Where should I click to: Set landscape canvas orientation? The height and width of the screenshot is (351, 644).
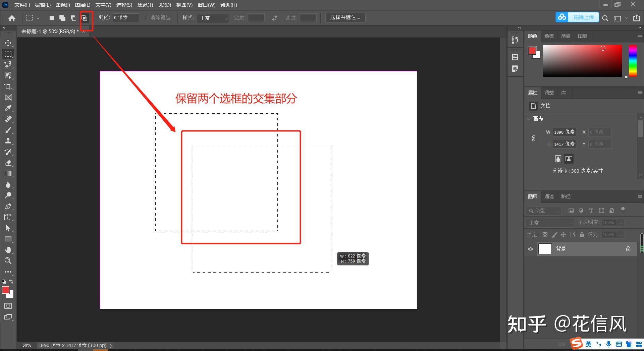pyautogui.click(x=569, y=159)
